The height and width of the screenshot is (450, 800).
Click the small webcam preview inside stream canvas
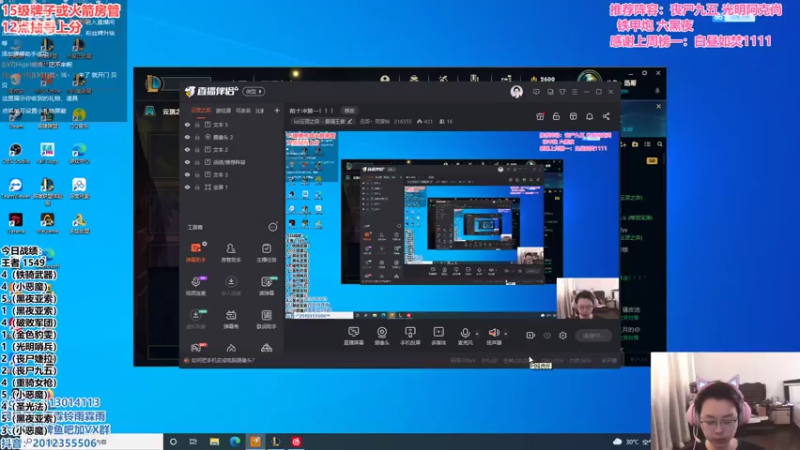(x=588, y=298)
